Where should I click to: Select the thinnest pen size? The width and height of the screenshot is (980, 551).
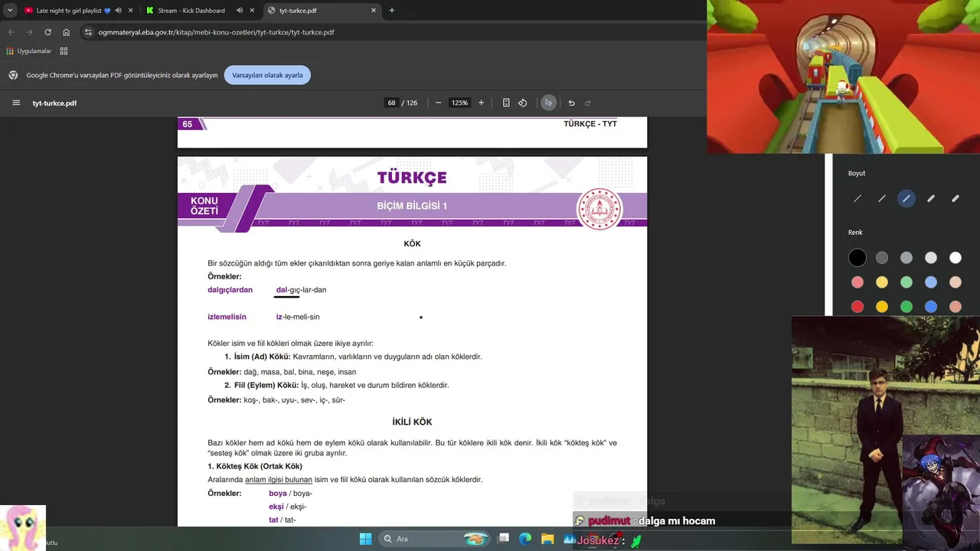857,199
